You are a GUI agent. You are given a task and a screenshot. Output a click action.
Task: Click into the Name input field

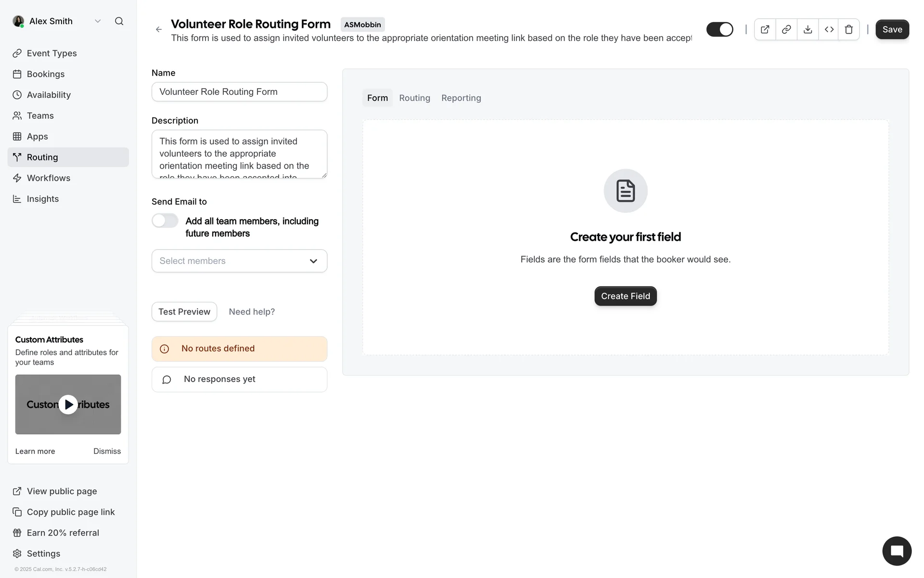pyautogui.click(x=239, y=92)
